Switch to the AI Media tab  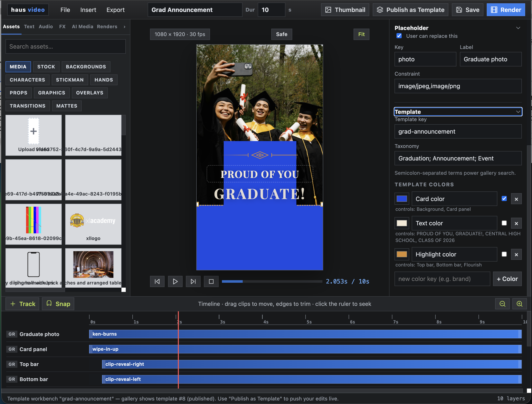pos(82,26)
